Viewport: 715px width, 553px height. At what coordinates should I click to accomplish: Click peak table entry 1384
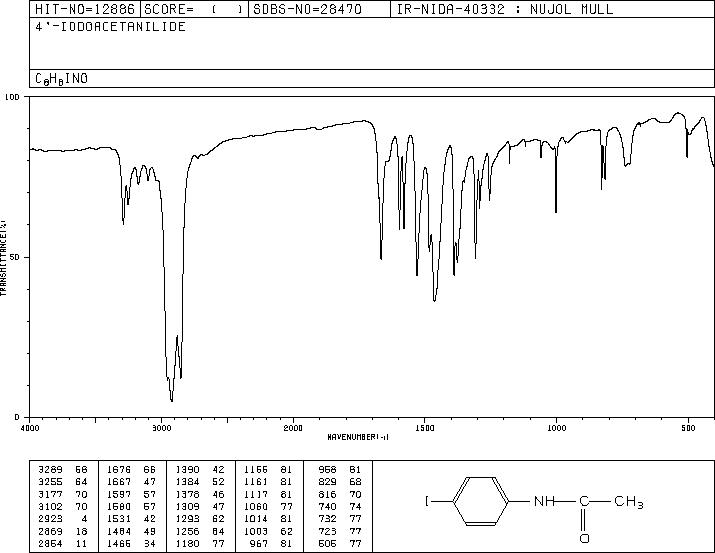[x=200, y=482]
